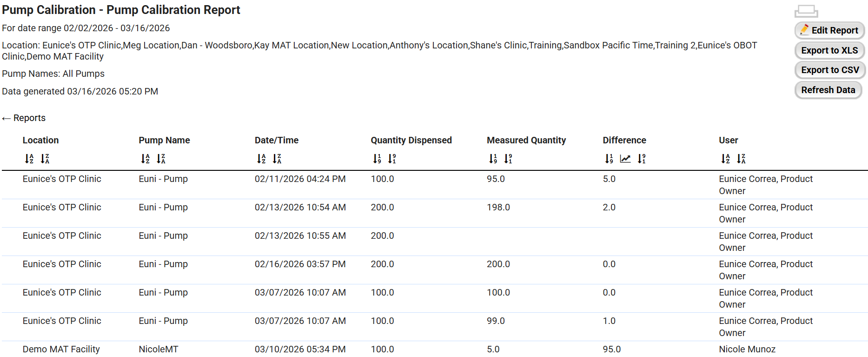Sort Pump Name descending Z to A
This screenshot has width=868, height=357.
(161, 159)
